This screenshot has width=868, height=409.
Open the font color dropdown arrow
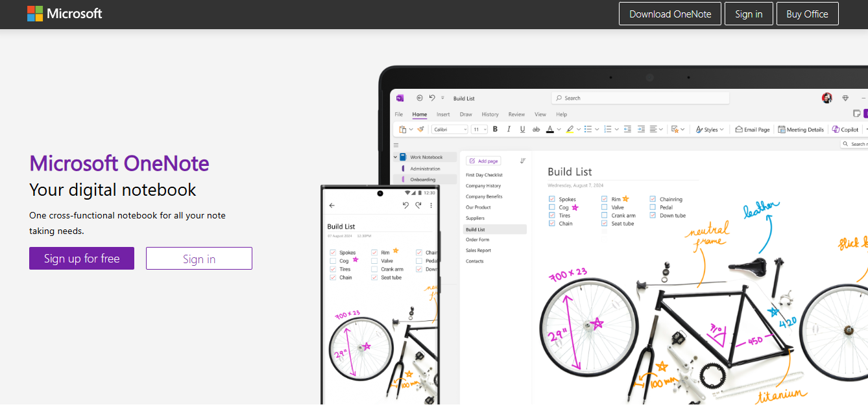click(559, 130)
